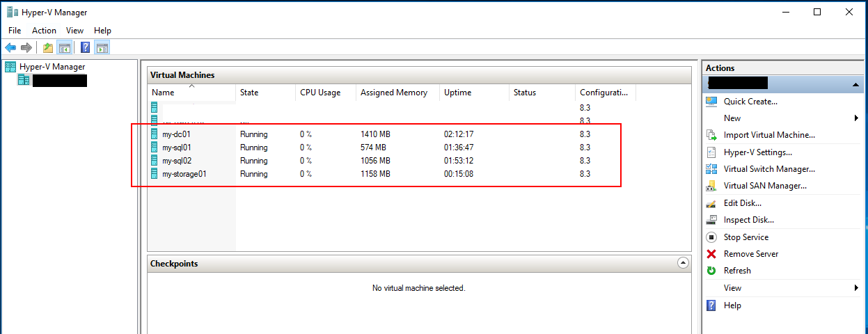The height and width of the screenshot is (334, 868).
Task: Click the my-sql02 virtual machine icon
Action: (155, 161)
